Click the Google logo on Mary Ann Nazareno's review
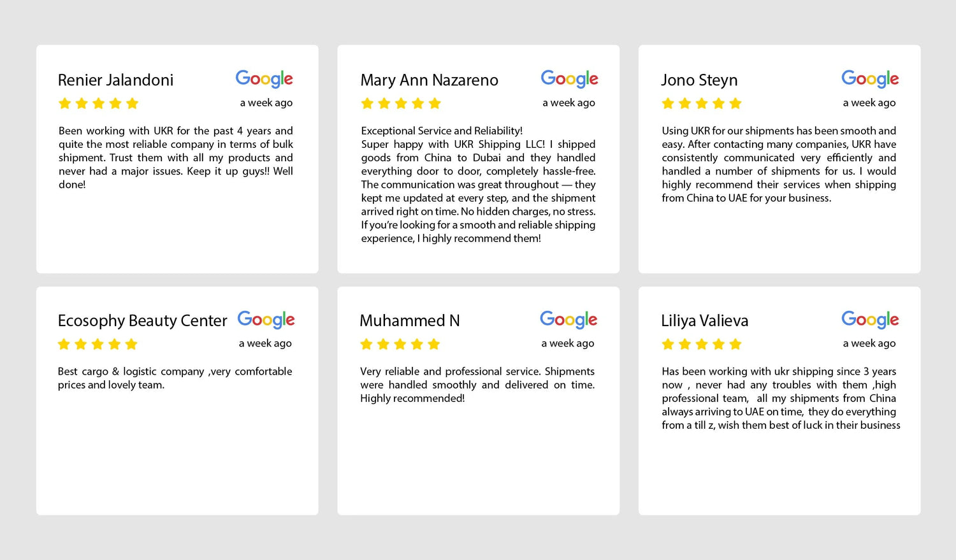The height and width of the screenshot is (560, 956). point(569,79)
